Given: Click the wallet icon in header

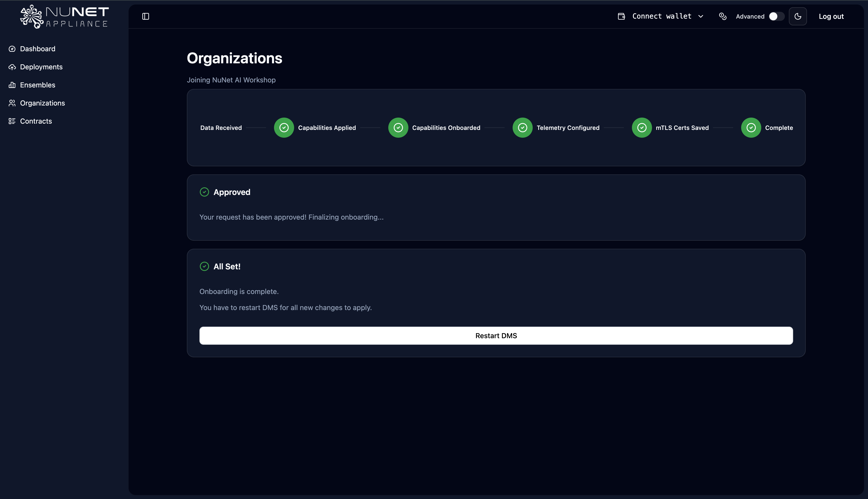Looking at the screenshot, I should coord(621,16).
